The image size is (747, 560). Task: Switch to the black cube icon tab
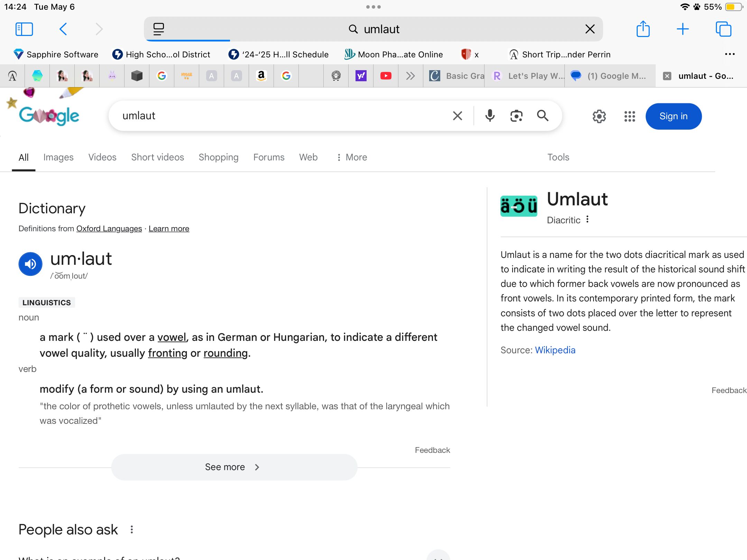click(x=137, y=76)
